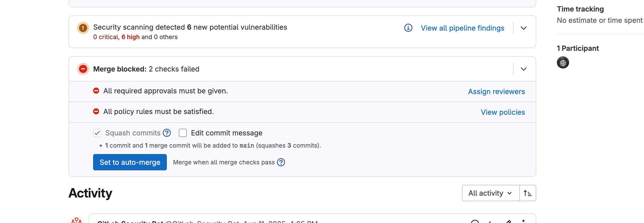
Task: Click the Squash commits help icon
Action: [x=167, y=133]
